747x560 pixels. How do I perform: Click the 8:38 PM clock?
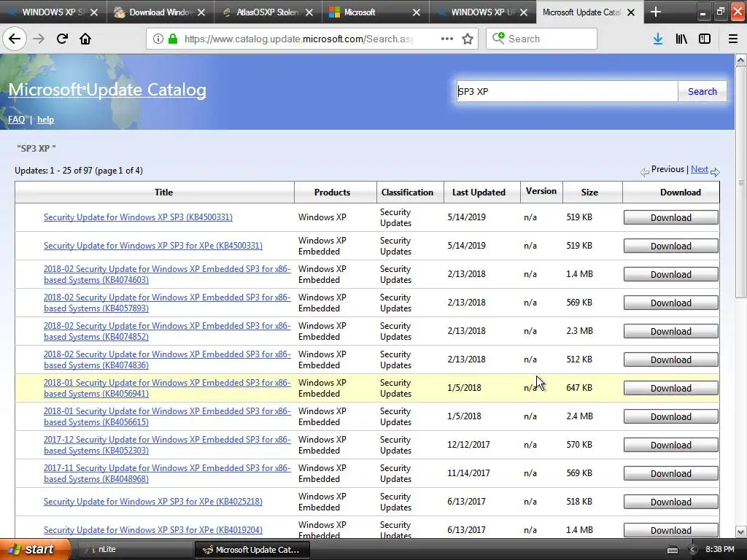click(x=719, y=550)
